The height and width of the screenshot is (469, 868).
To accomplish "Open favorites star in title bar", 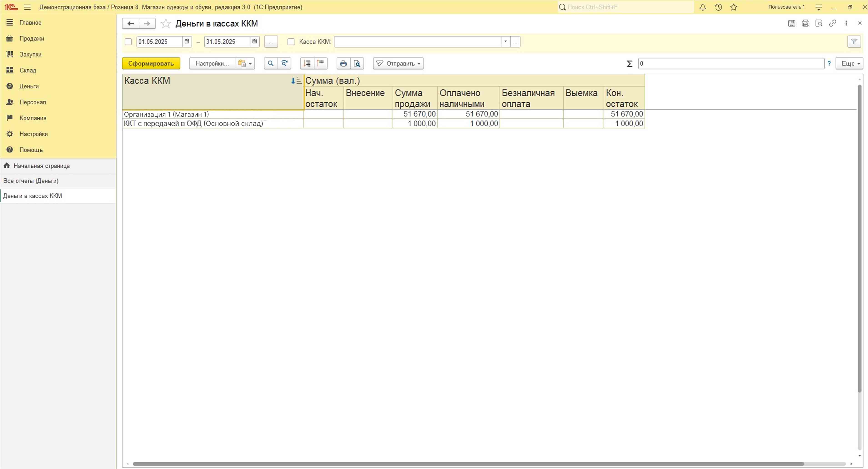I will 734,7.
